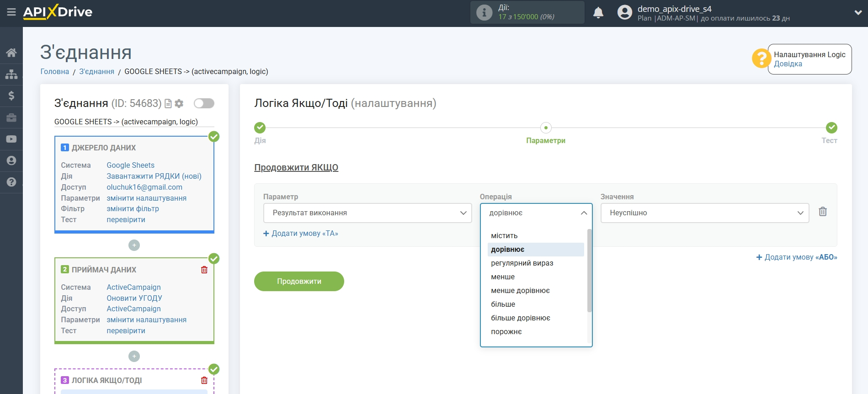The height and width of the screenshot is (394, 868).
Task: Click receiver змінити налаштування link
Action: coord(146,320)
